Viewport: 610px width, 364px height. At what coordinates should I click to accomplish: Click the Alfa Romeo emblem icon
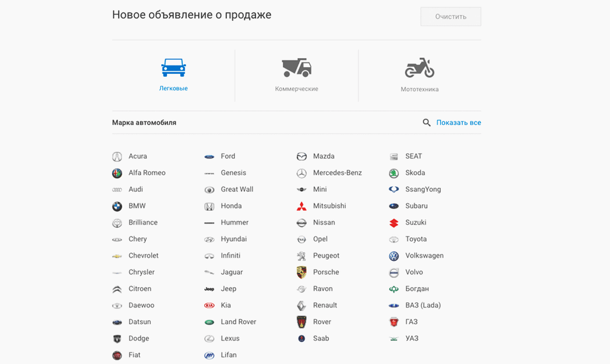(117, 173)
